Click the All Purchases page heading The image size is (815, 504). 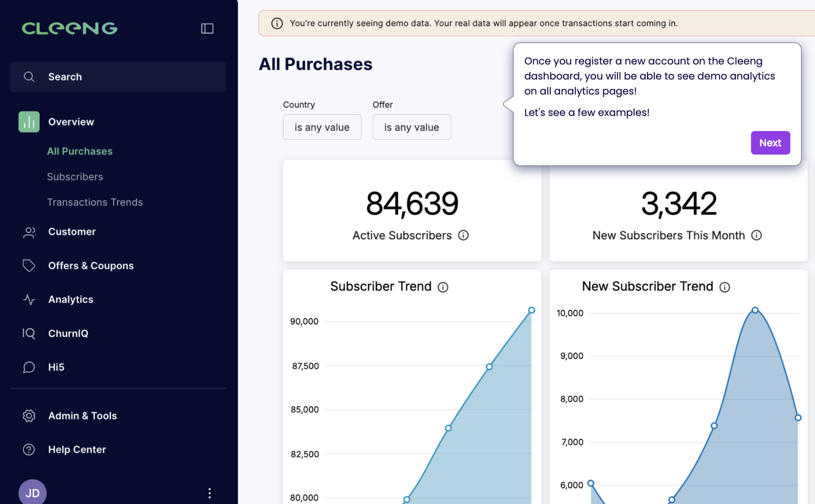pyautogui.click(x=315, y=64)
